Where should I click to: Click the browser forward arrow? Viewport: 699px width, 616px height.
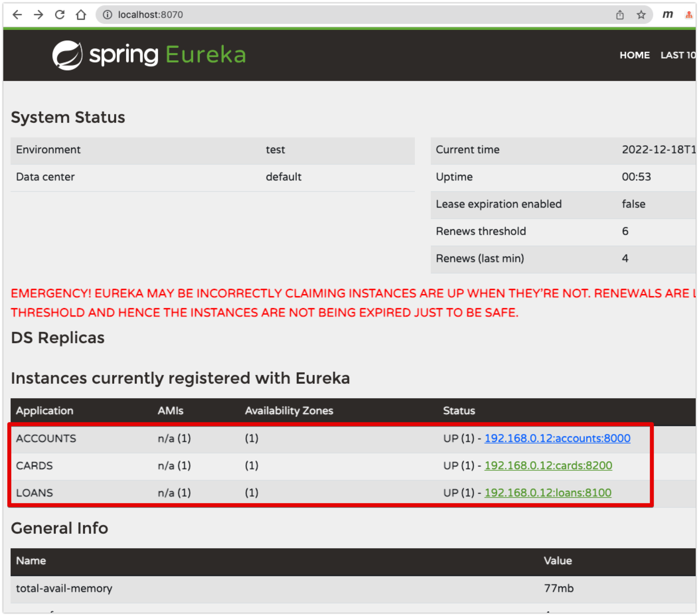[38, 15]
